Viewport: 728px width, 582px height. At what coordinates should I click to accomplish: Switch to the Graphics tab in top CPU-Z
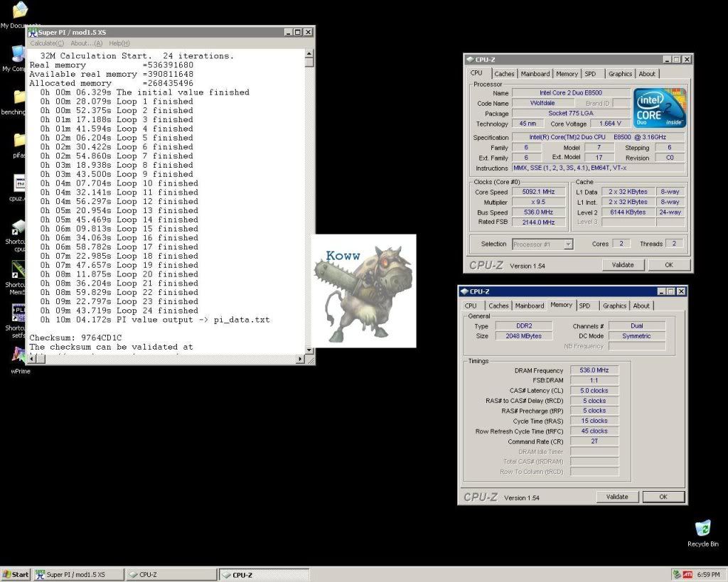tap(620, 74)
